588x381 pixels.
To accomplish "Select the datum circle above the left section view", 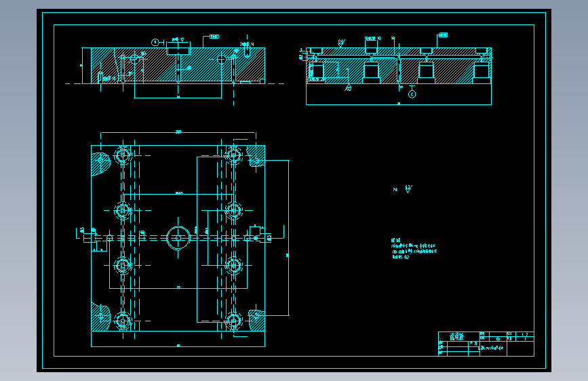I will (155, 43).
